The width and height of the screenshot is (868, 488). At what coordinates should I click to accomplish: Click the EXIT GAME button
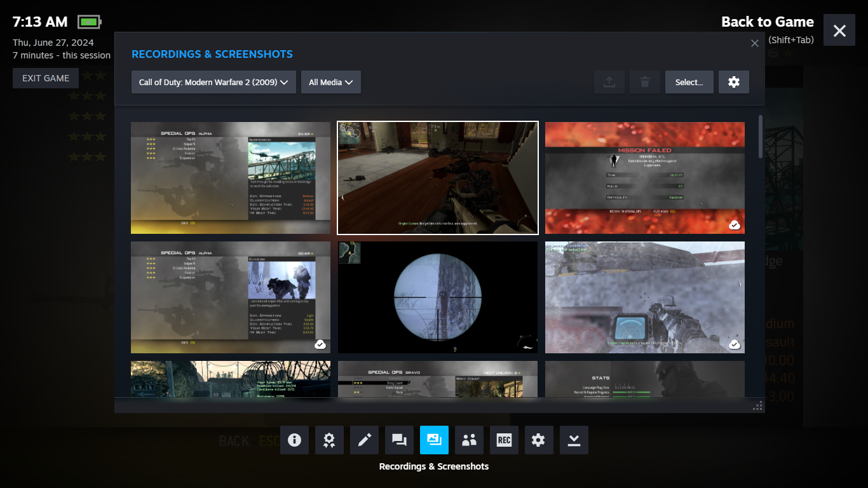46,78
